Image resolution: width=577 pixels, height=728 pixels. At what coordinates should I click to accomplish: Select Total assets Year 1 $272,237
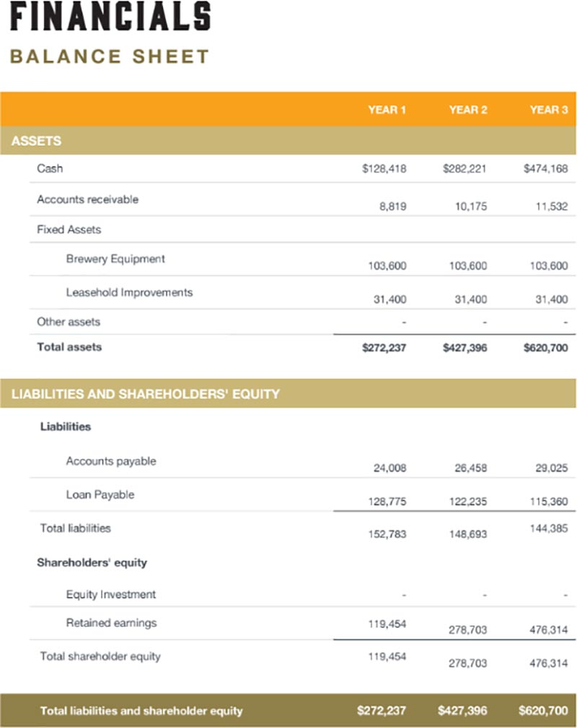(x=384, y=348)
